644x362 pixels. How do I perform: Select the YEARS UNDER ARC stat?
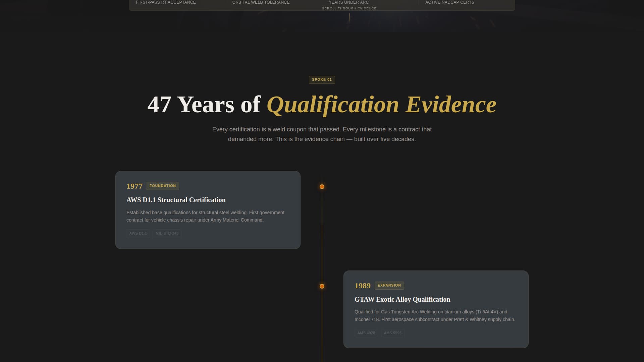[x=348, y=2]
